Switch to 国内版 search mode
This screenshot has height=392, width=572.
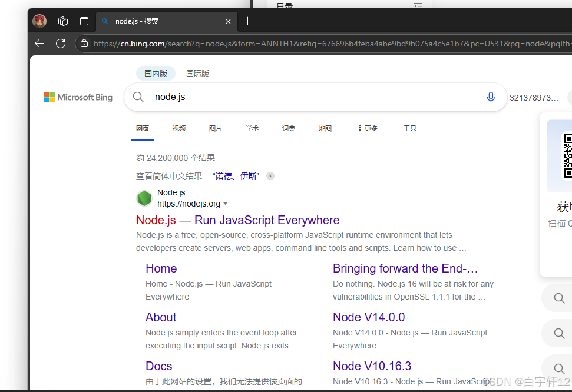(x=156, y=74)
